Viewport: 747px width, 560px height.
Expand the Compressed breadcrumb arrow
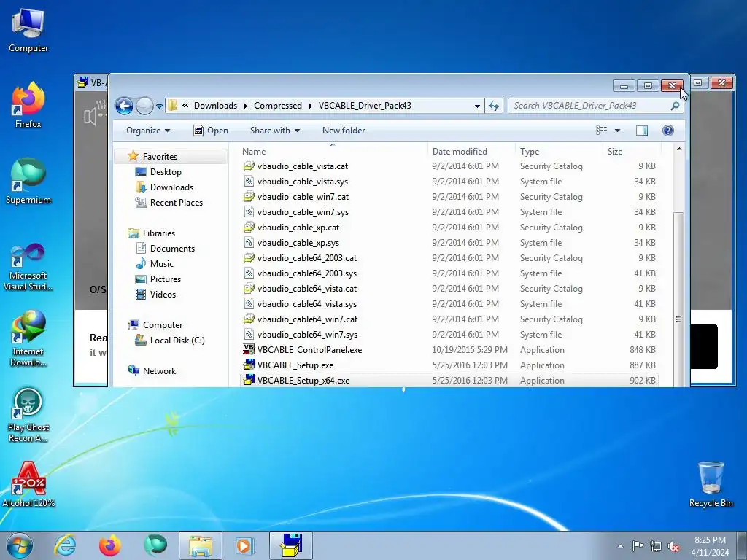pyautogui.click(x=310, y=106)
